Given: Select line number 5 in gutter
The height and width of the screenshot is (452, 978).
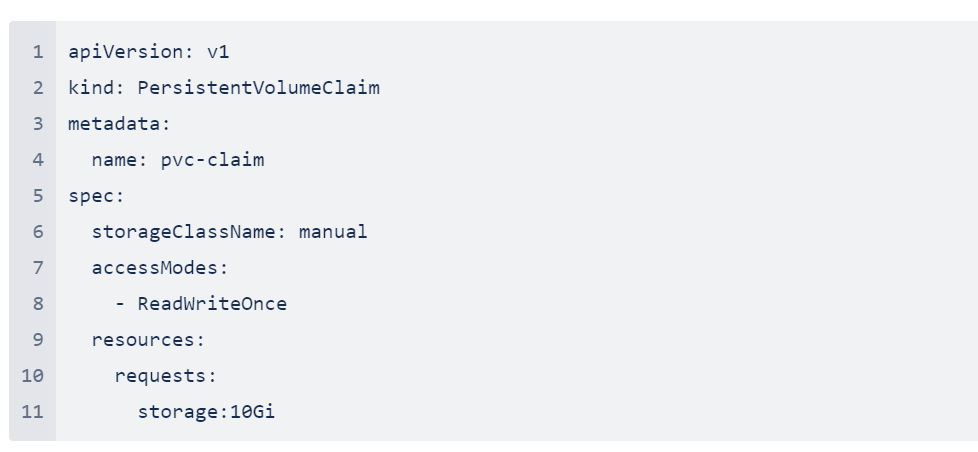Looking at the screenshot, I should point(38,196).
